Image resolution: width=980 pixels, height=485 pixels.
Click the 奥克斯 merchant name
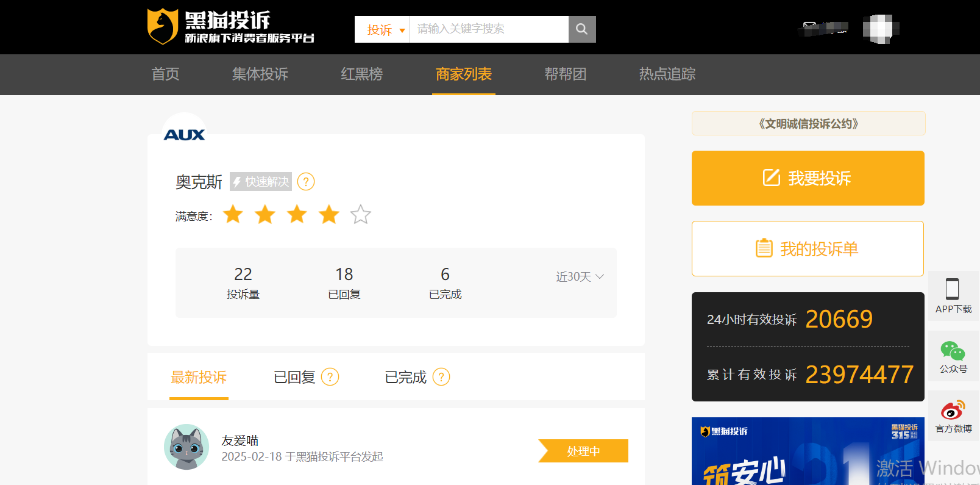tap(199, 182)
